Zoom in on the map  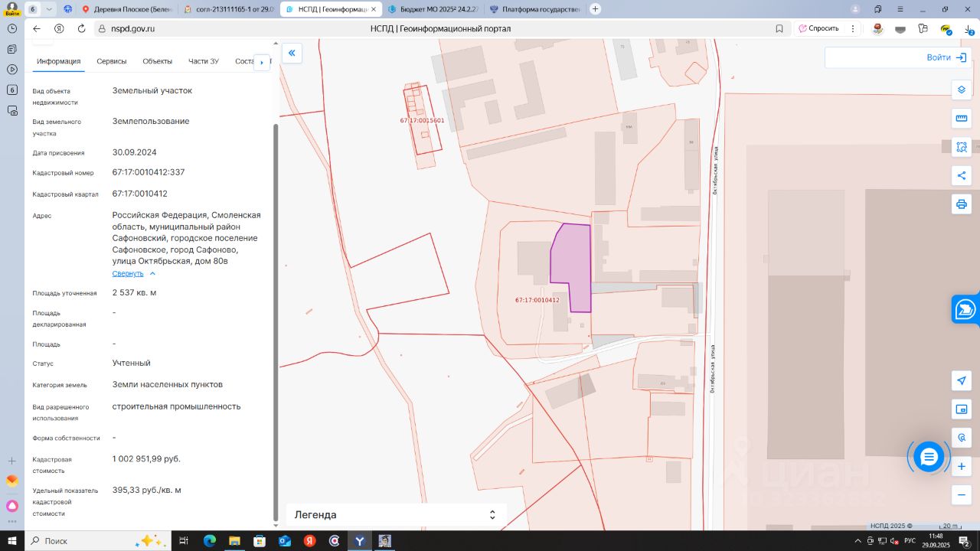tap(962, 466)
